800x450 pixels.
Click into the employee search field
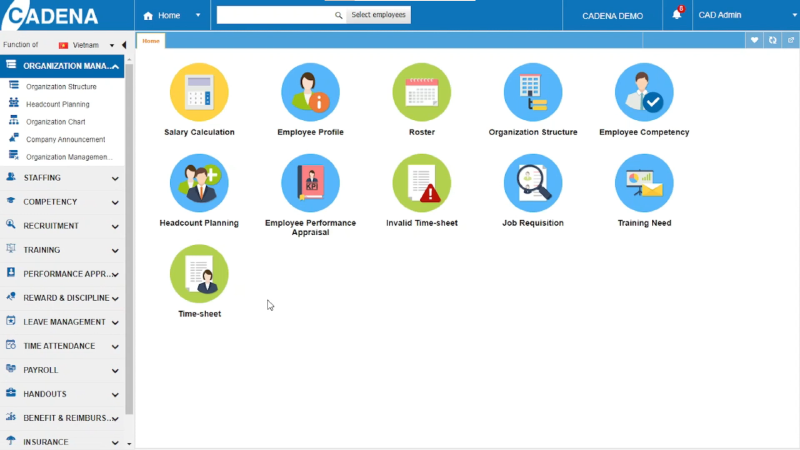276,15
